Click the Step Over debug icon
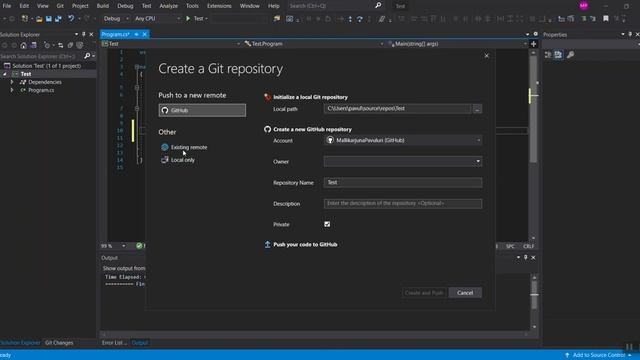 coord(360,19)
